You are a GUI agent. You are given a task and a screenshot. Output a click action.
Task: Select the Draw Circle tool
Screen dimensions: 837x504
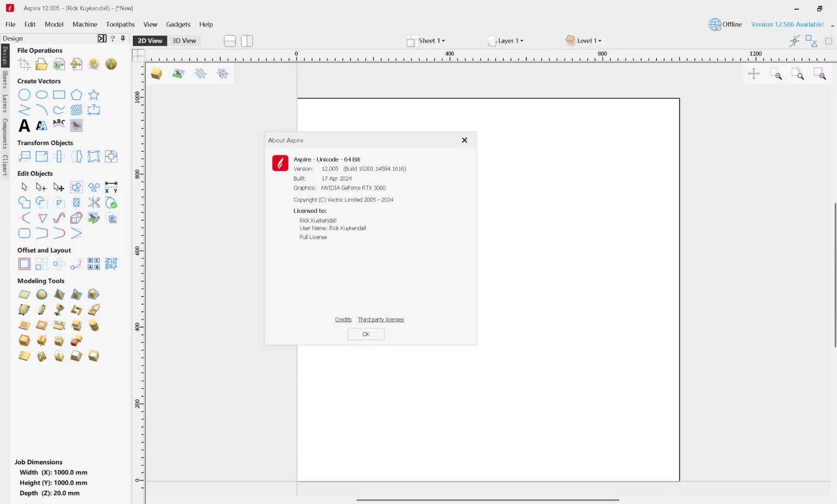[24, 95]
